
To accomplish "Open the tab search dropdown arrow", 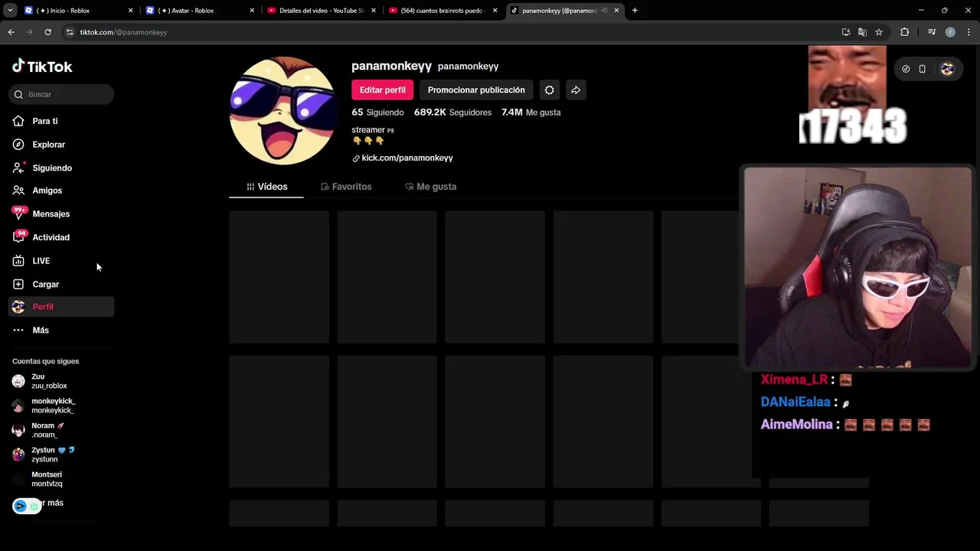I will click(x=10, y=11).
